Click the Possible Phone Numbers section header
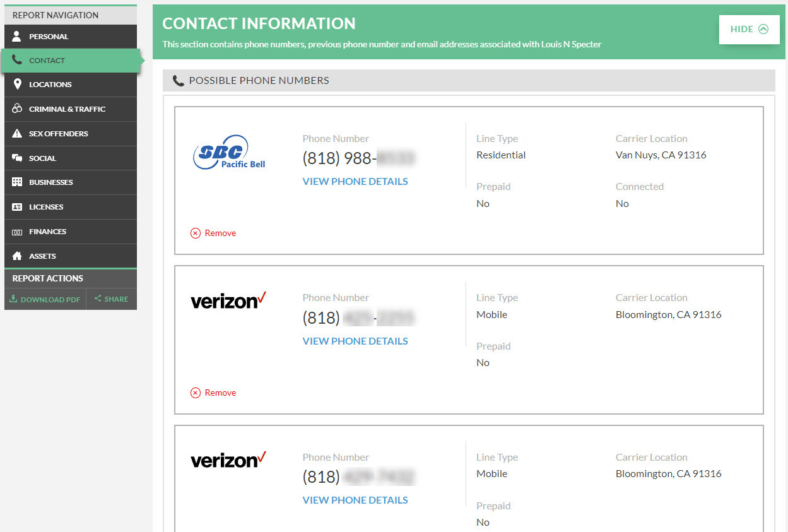The image size is (788, 532). click(x=469, y=81)
